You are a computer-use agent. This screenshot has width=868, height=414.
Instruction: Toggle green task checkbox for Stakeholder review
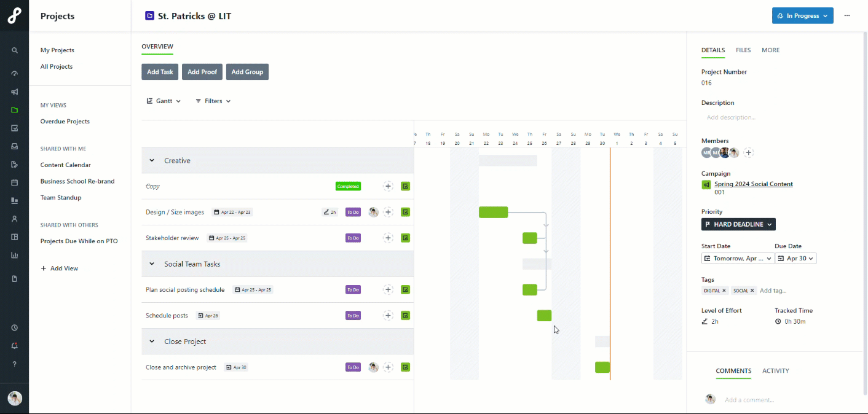pos(405,238)
